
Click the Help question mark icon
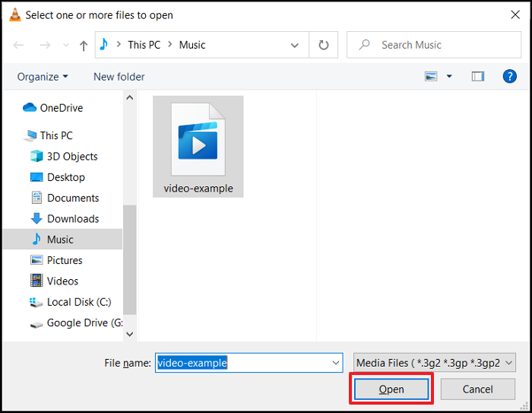click(x=510, y=76)
